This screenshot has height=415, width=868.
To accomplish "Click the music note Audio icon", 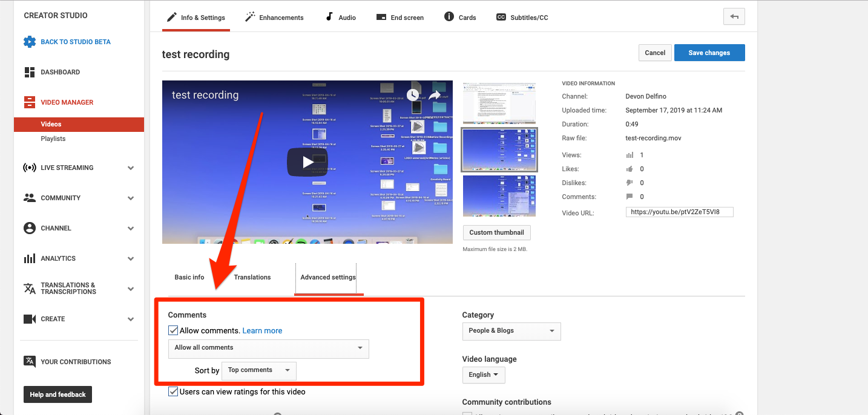I will [329, 17].
